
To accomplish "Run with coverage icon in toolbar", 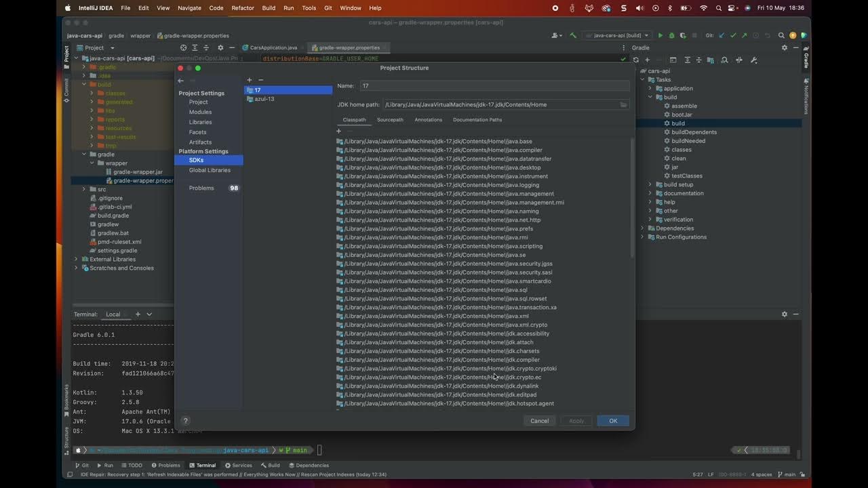I will pos(682,35).
